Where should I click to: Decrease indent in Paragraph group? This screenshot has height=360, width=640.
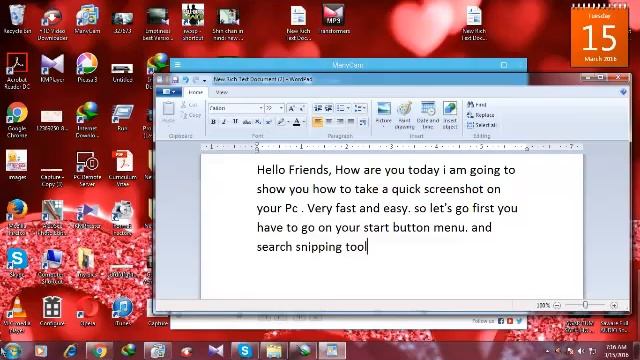(318, 108)
